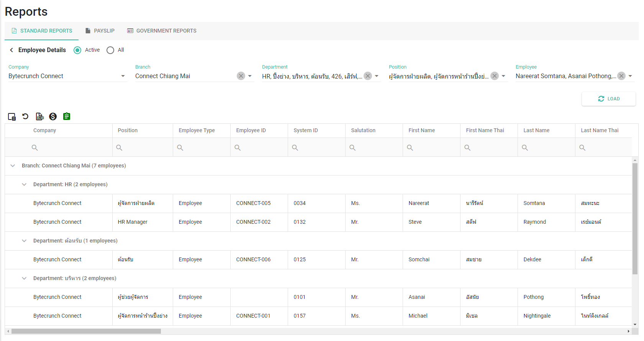
Task: Click the scroll down arrow
Action: tap(635, 325)
